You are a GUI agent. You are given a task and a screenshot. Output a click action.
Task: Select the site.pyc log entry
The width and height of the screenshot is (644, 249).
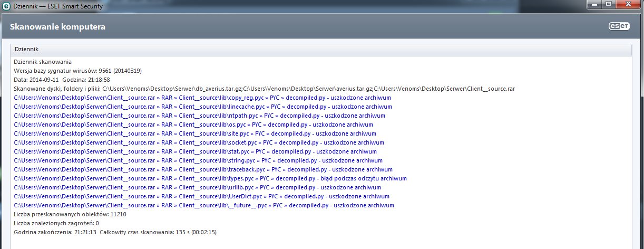click(x=195, y=133)
